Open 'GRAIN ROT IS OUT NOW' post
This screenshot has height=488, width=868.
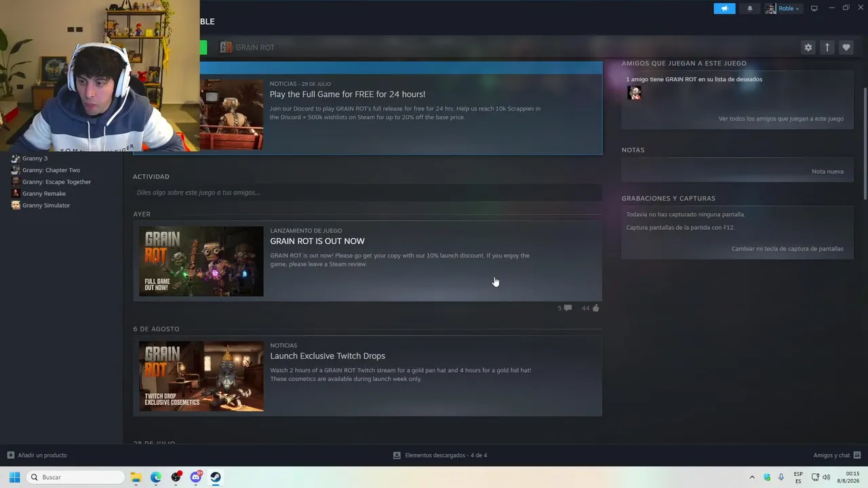coord(317,241)
